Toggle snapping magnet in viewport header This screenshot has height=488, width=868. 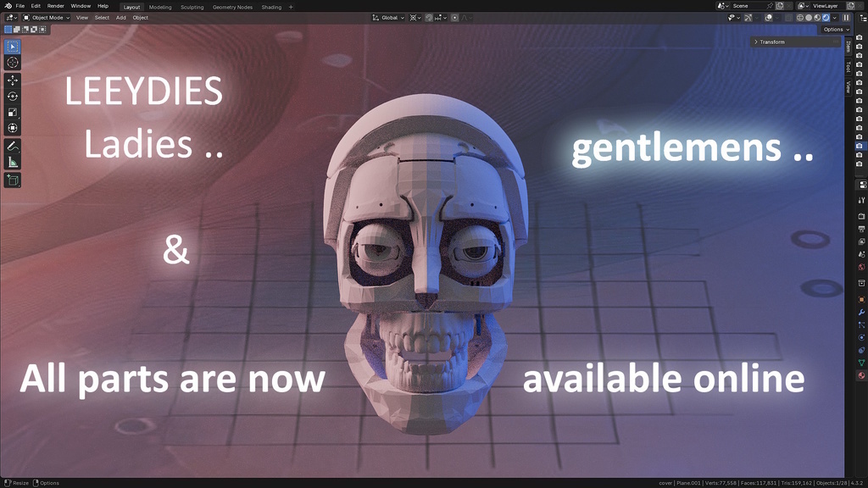point(429,18)
